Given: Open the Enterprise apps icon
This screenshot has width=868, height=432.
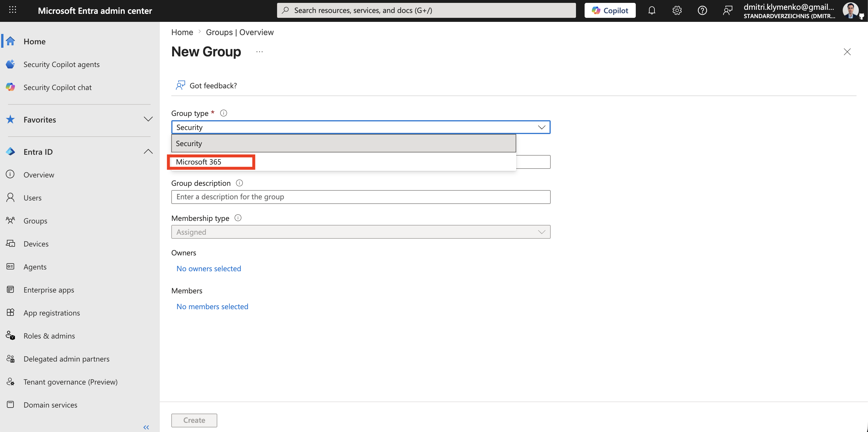Looking at the screenshot, I should [x=10, y=289].
